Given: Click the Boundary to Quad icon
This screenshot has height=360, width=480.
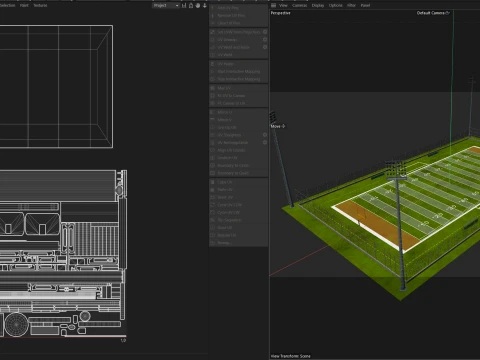Looking at the screenshot, I should [x=213, y=173].
